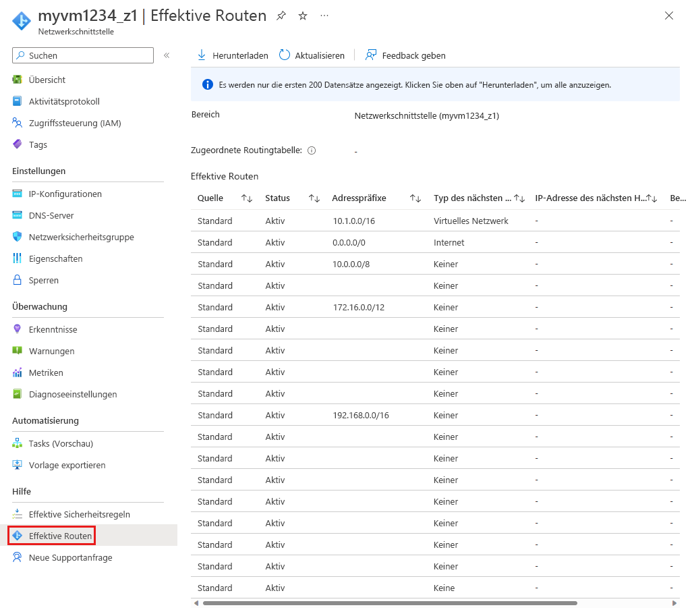This screenshot has width=692, height=616.
Task: Sort by Adresspräfixe using its arrow control
Action: point(415,198)
